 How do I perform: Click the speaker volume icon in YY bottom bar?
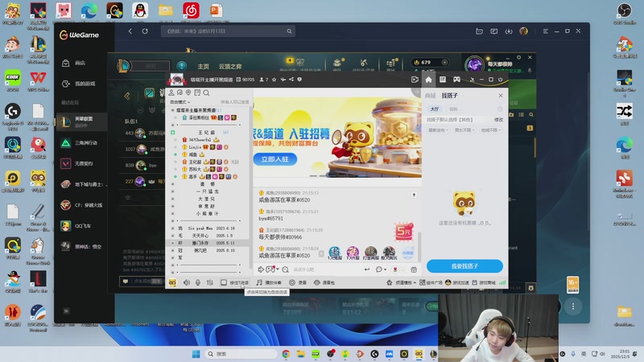pos(187,282)
